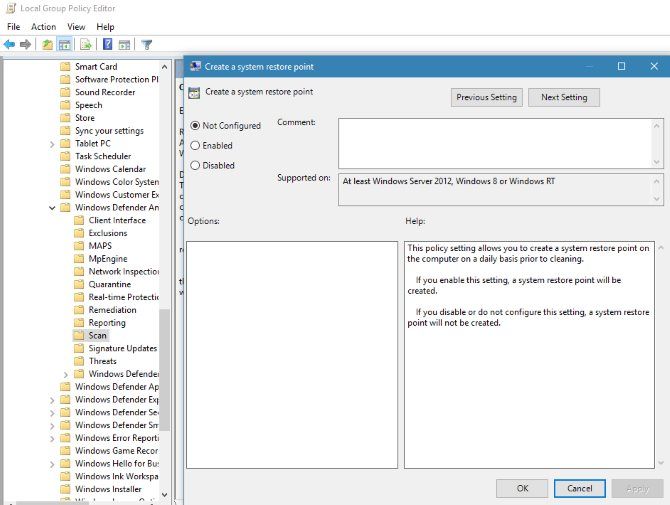Select the Scan folder in tree
The image size is (670, 505).
[97, 335]
